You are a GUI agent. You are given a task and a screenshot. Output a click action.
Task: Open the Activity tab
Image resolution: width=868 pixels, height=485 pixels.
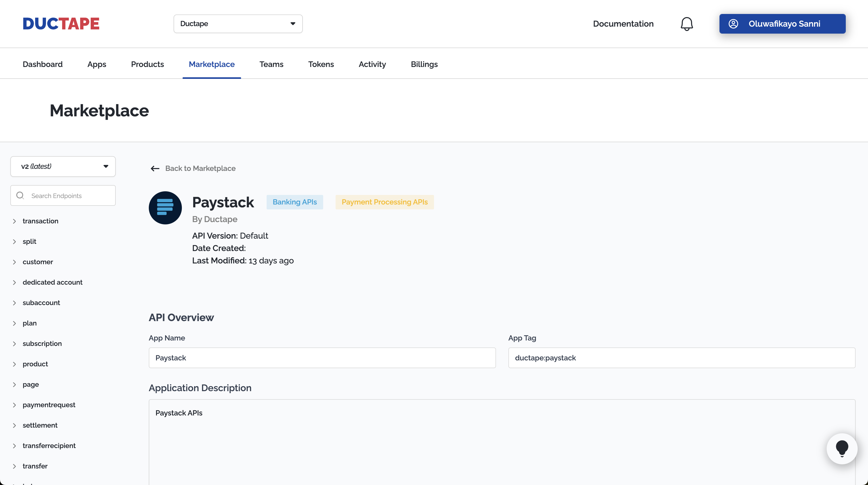click(372, 64)
